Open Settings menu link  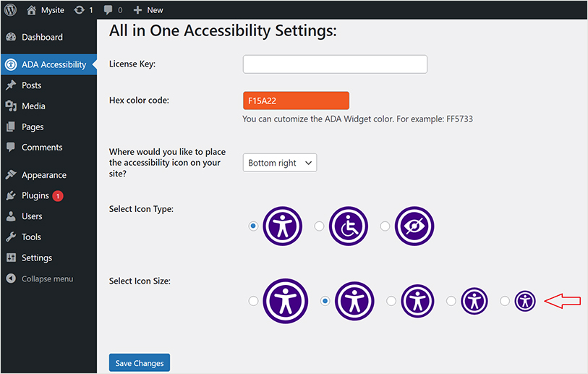[37, 258]
